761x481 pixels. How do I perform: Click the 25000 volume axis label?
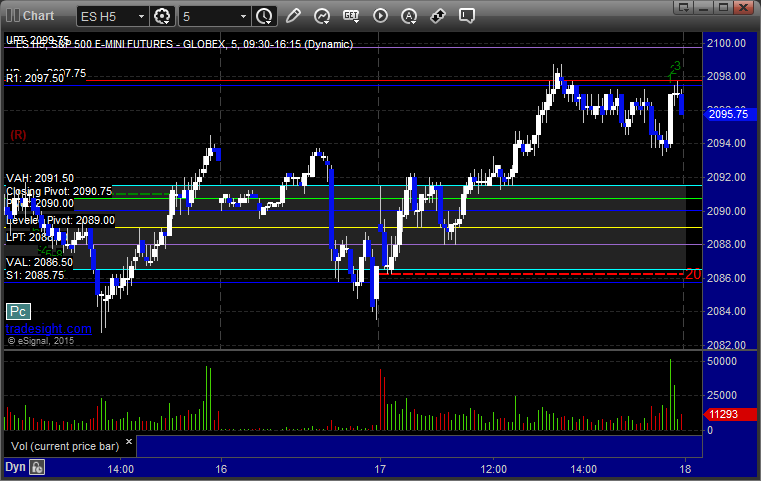[722, 395]
